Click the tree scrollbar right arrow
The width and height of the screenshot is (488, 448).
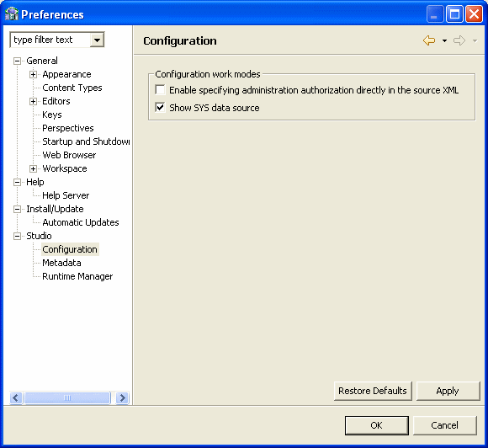122,397
